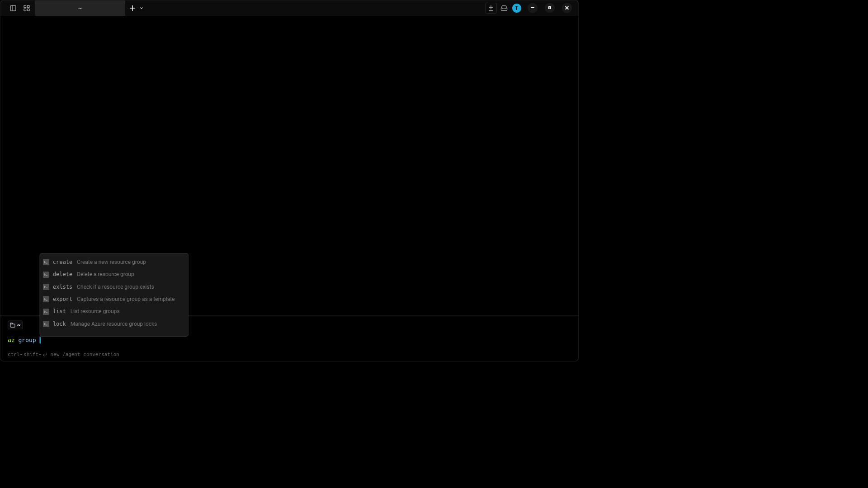
Task: Focus the az group command input
Action: [289, 340]
